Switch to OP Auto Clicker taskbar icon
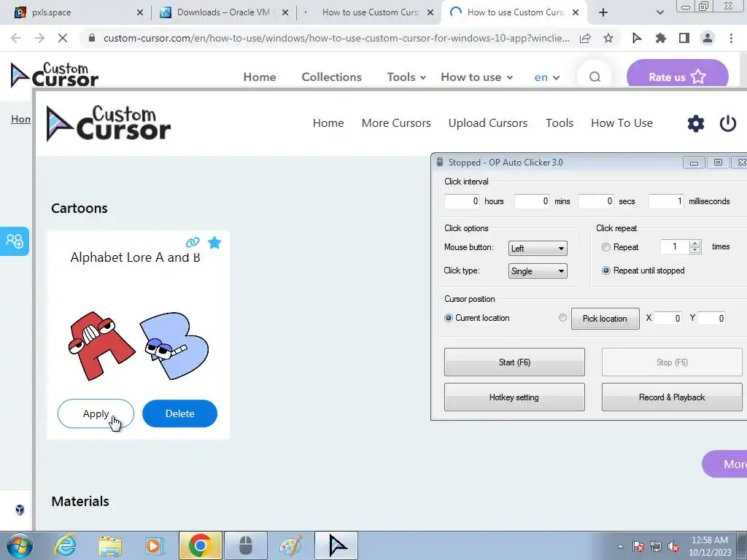Image resolution: width=747 pixels, height=560 pixels. click(x=245, y=545)
